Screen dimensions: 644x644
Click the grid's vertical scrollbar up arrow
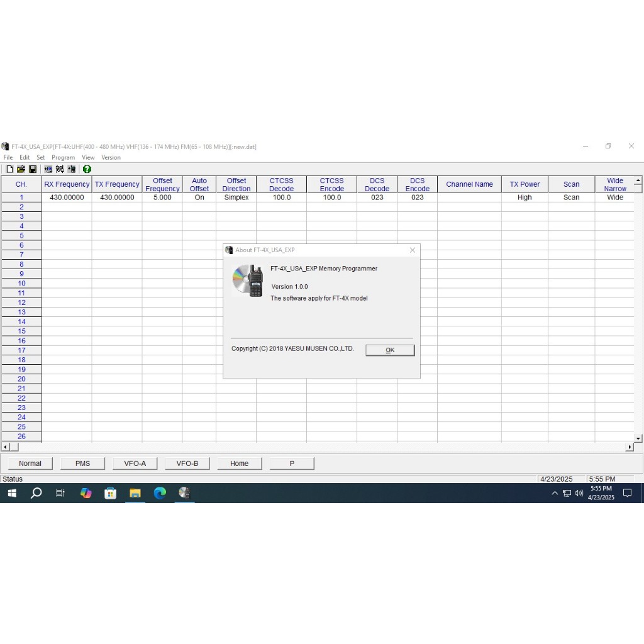click(x=638, y=180)
